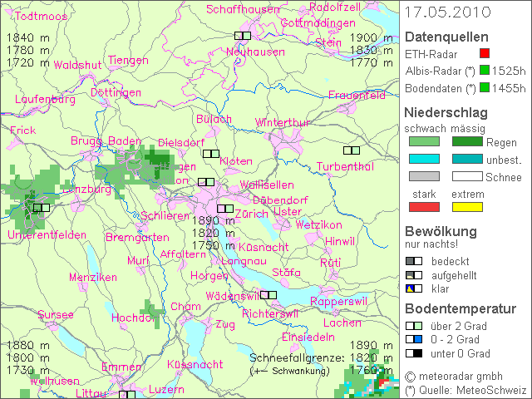Image resolution: width=532 pixels, height=399 pixels.
Task: Click the station marker next to Wädenswil
Action: tap(268, 295)
